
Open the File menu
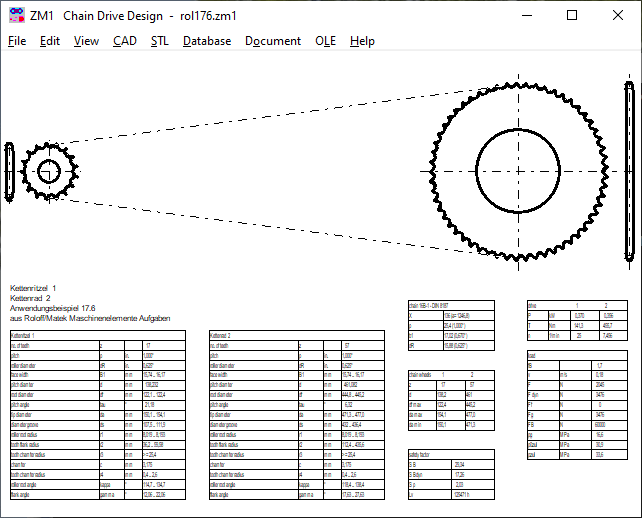(x=17, y=41)
